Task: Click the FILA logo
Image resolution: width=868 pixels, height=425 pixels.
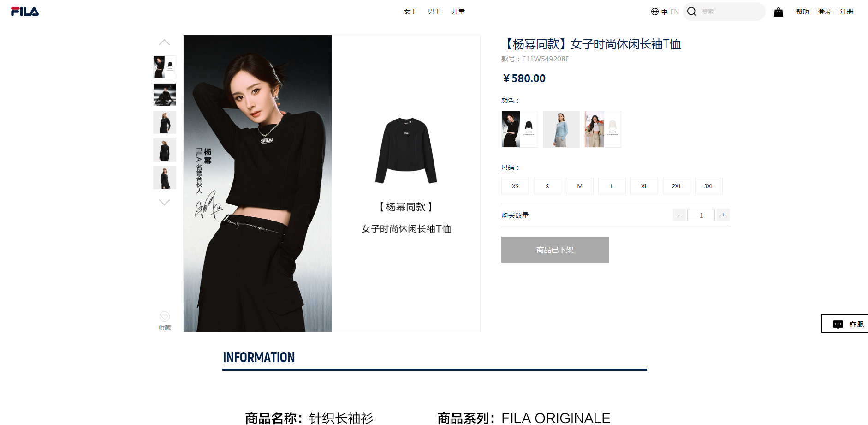Action: [x=25, y=12]
